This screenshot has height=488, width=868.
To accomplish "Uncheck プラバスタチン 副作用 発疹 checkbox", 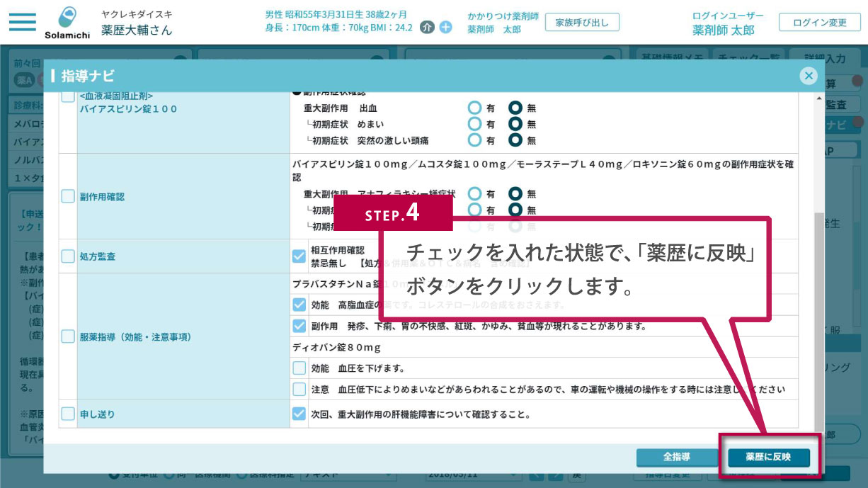I will (299, 327).
